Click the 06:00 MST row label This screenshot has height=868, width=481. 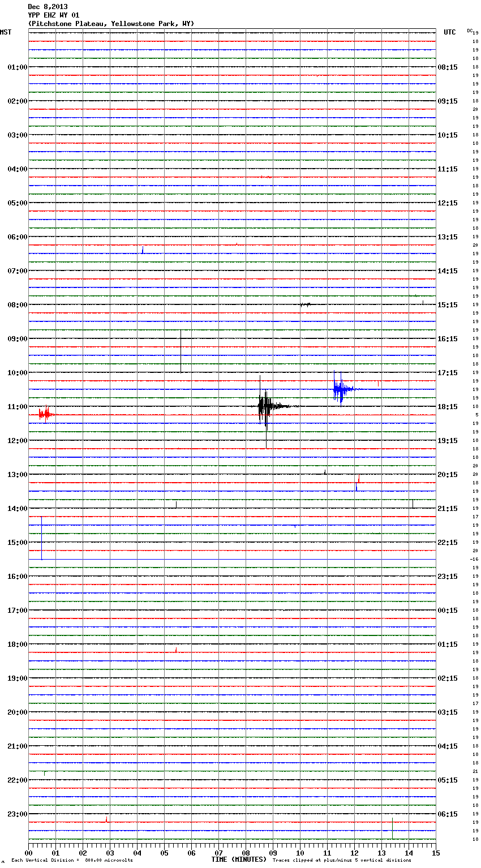coord(18,237)
